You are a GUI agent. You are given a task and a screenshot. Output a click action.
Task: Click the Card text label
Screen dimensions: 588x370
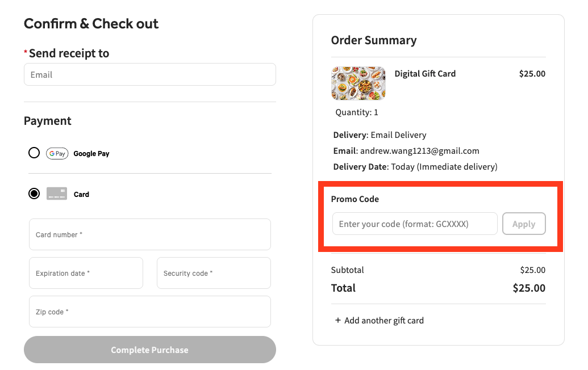[81, 194]
